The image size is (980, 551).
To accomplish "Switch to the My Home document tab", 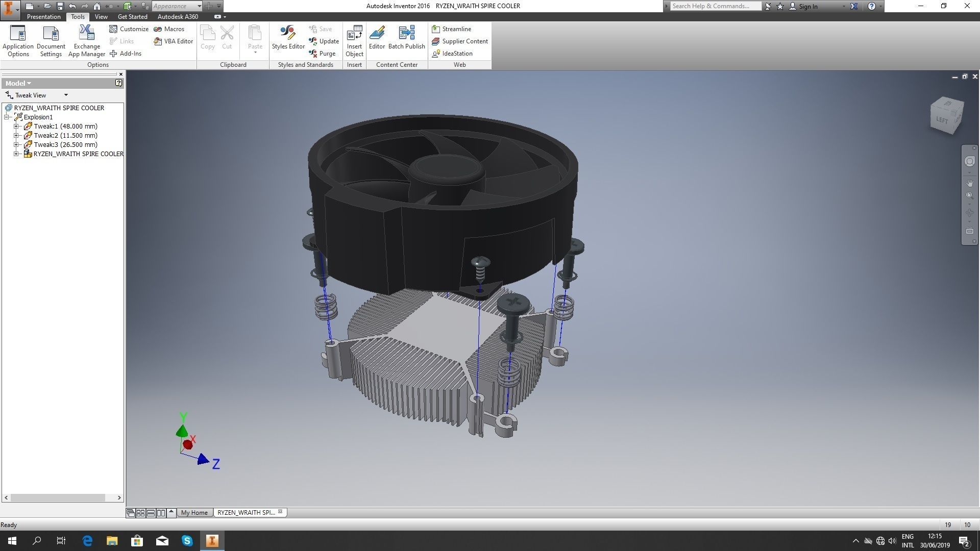I will pyautogui.click(x=194, y=513).
